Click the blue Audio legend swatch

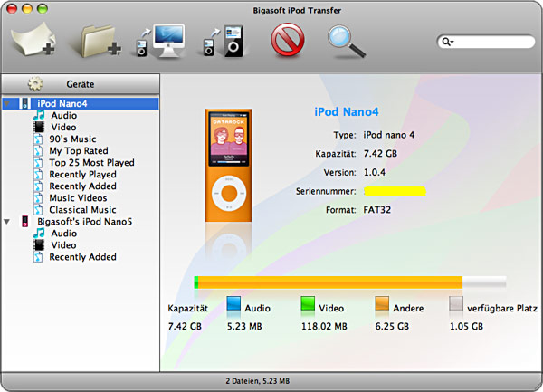[233, 303]
